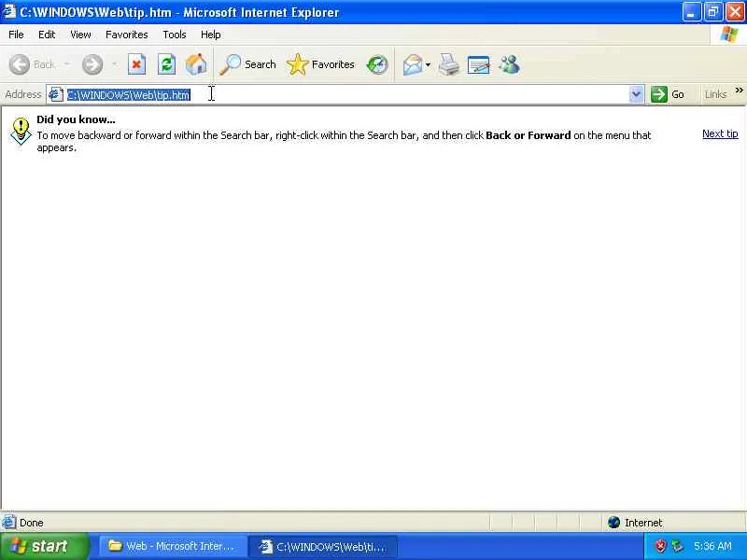Expand the Links toolbar chevron
The width and height of the screenshot is (747, 560).
coord(739,91)
